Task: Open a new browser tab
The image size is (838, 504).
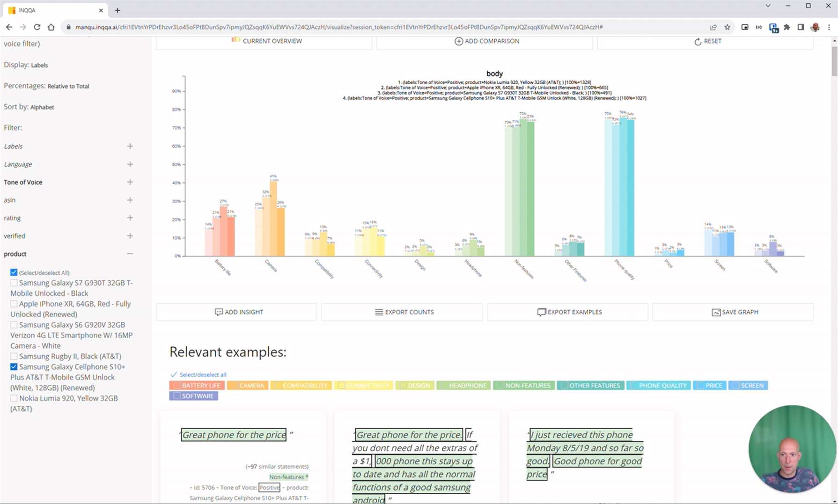Action: (x=118, y=10)
